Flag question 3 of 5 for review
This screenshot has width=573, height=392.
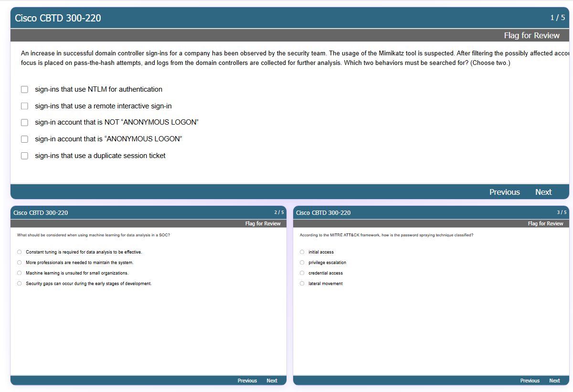click(x=545, y=223)
